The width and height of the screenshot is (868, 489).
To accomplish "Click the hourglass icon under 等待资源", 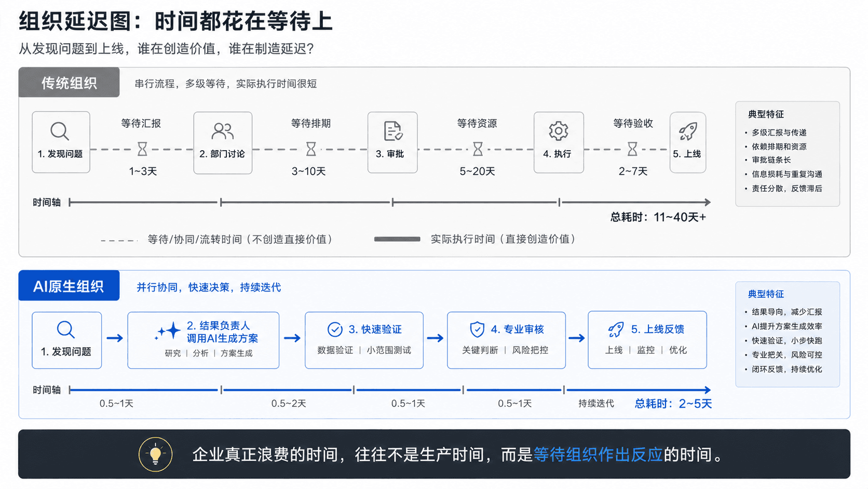I will tap(478, 149).
